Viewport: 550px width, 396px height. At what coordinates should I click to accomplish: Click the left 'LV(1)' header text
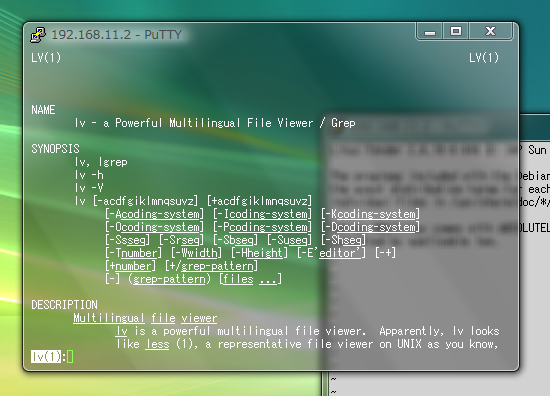tap(46, 58)
